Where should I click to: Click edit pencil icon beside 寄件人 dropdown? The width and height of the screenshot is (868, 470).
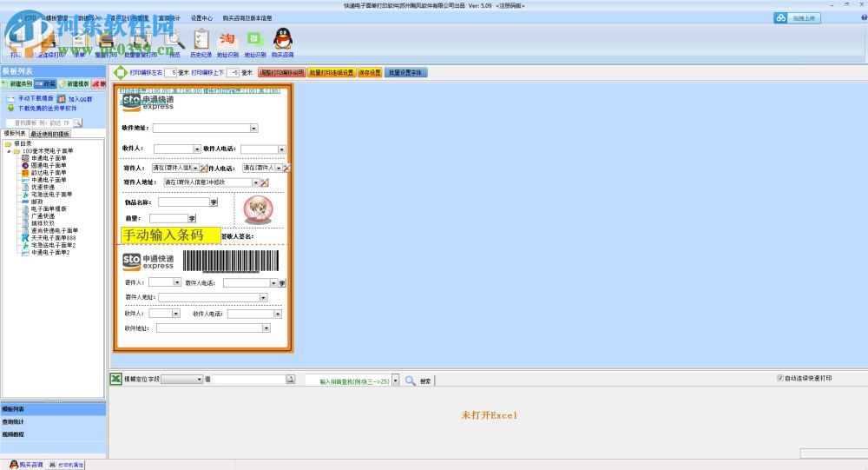pos(204,168)
